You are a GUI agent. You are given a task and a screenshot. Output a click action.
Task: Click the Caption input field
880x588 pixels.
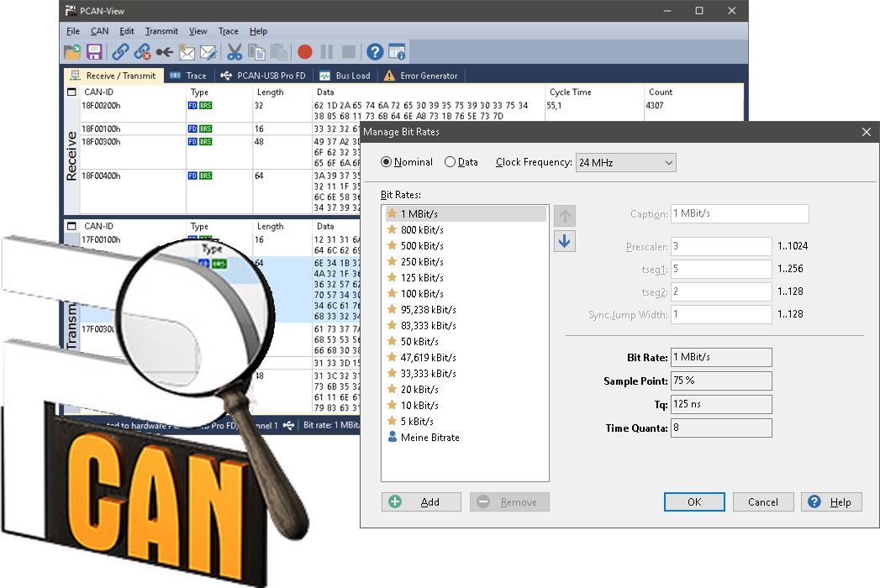pyautogui.click(x=740, y=213)
